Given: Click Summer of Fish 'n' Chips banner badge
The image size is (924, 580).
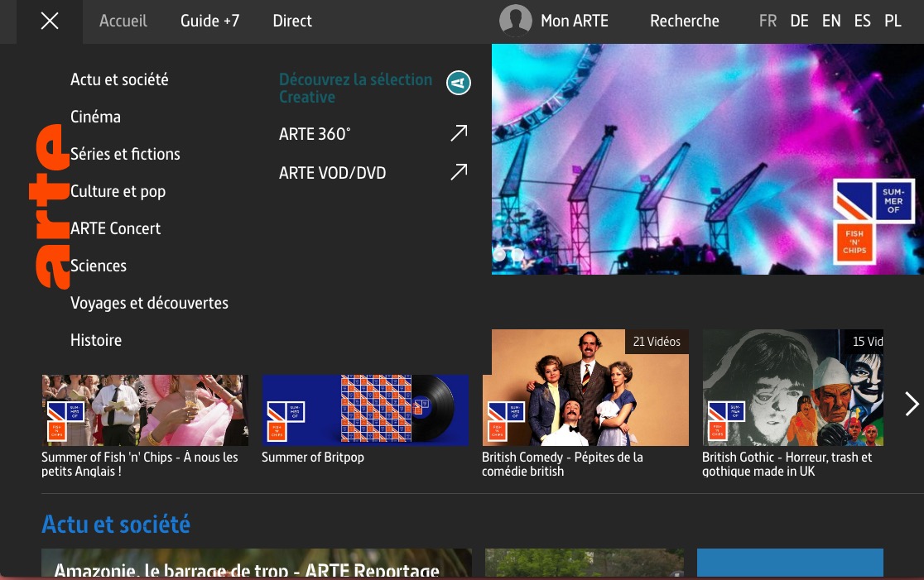Looking at the screenshot, I should [873, 221].
